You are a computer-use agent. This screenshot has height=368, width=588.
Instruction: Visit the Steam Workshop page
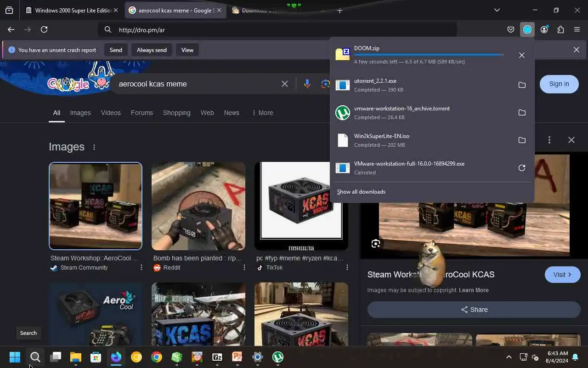click(x=562, y=275)
